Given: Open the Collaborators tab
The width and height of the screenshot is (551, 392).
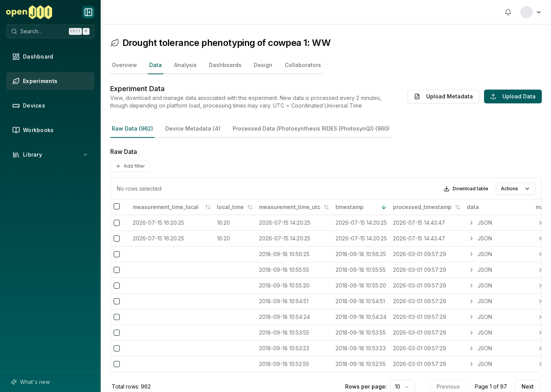Looking at the screenshot, I should coord(303,65).
